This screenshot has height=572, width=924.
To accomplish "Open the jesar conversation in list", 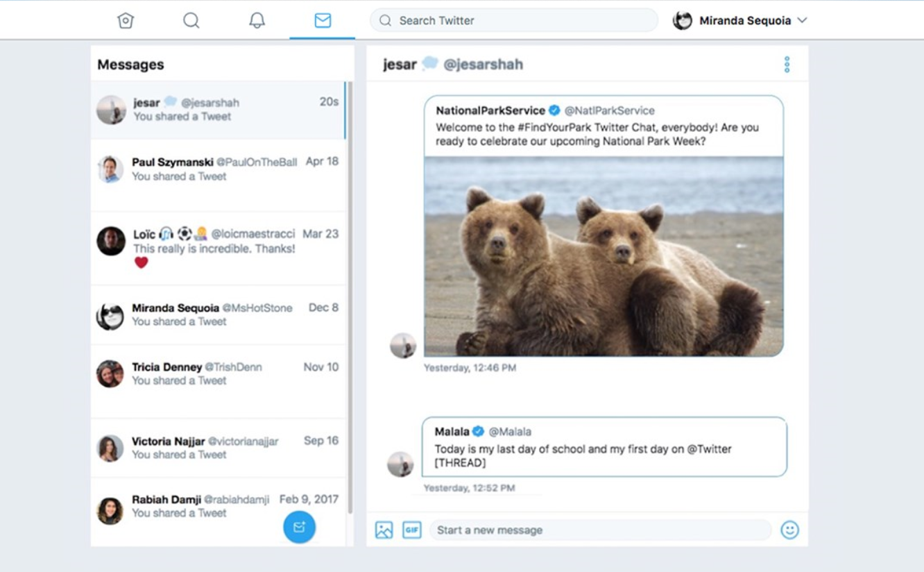I will click(218, 110).
